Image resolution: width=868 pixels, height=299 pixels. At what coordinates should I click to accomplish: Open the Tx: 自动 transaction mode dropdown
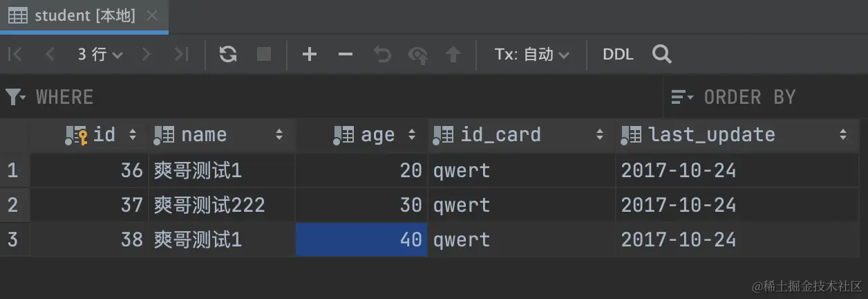point(531,55)
